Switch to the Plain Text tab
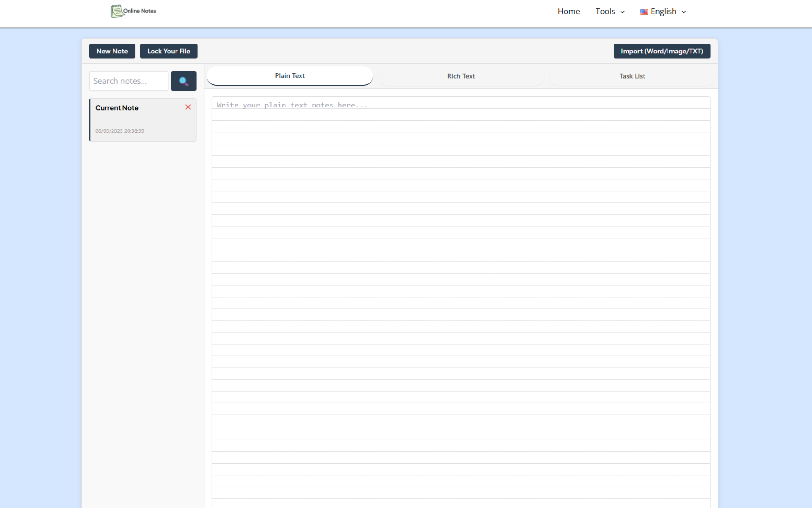The height and width of the screenshot is (508, 812). [x=289, y=75]
